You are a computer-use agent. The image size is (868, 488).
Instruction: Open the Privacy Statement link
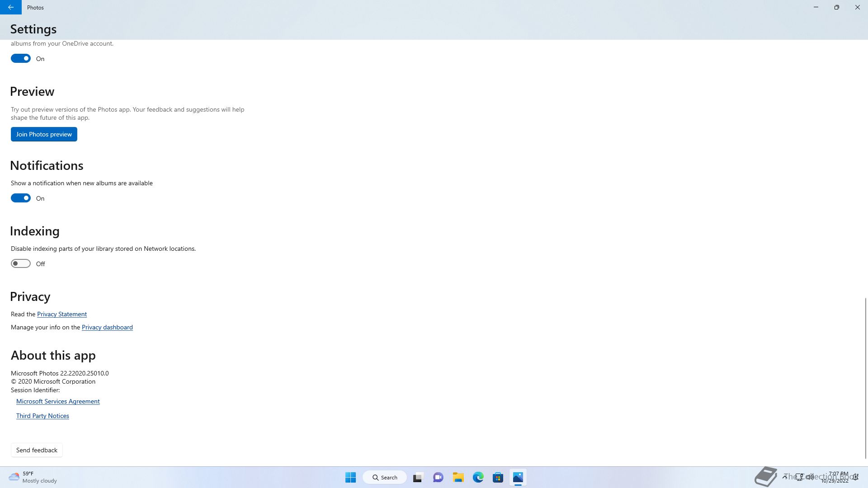coord(62,314)
